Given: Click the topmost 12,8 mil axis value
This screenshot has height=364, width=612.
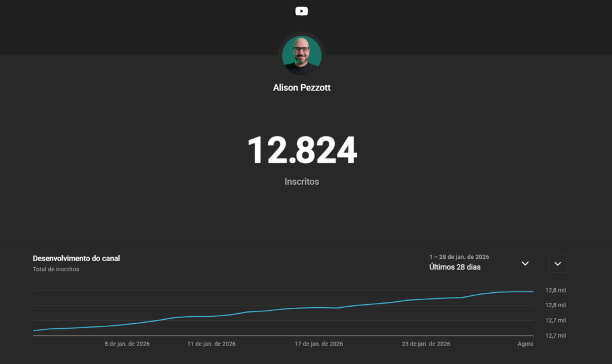Looking at the screenshot, I should coord(555,290).
